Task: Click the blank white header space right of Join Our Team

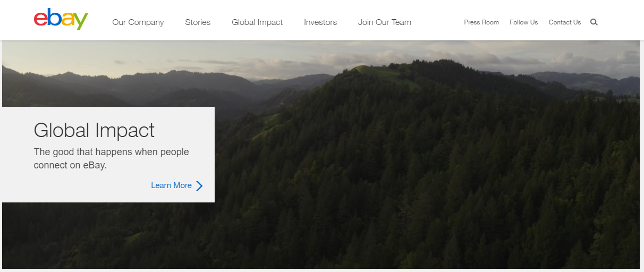Action: tap(437, 22)
